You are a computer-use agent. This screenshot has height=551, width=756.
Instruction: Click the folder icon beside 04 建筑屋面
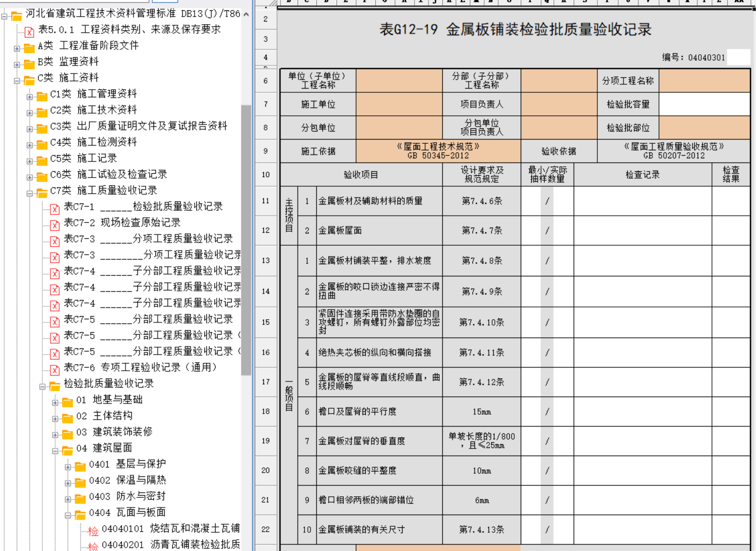pos(68,450)
